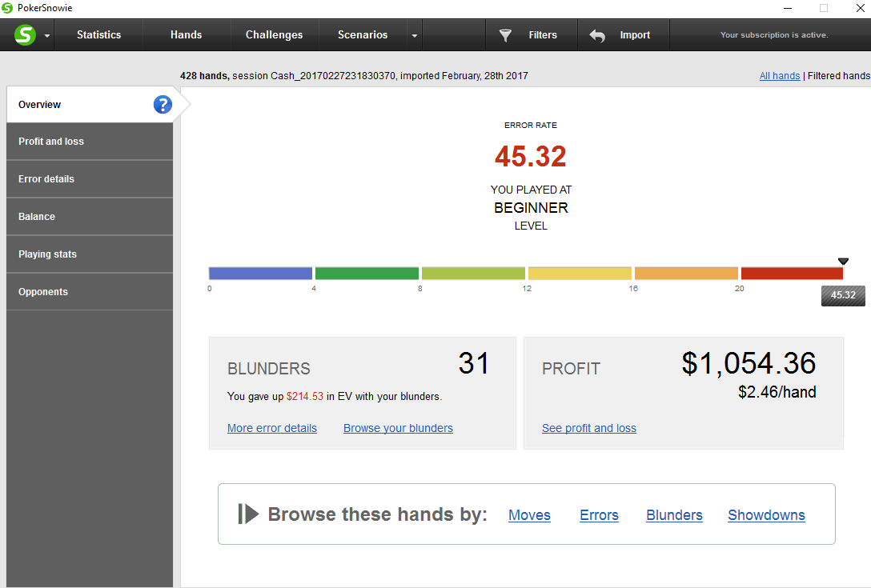Click the 428 hands session text
The image size is (871, 588).
click(354, 76)
